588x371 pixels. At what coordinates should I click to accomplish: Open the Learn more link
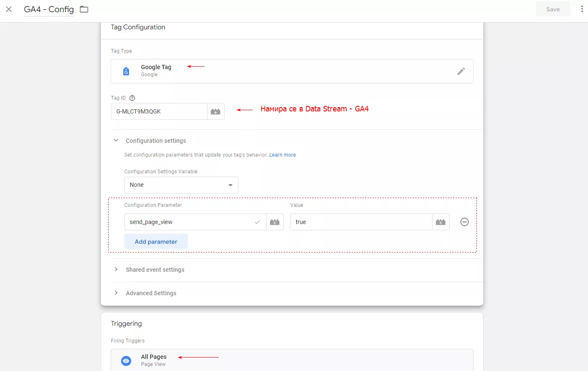(282, 155)
